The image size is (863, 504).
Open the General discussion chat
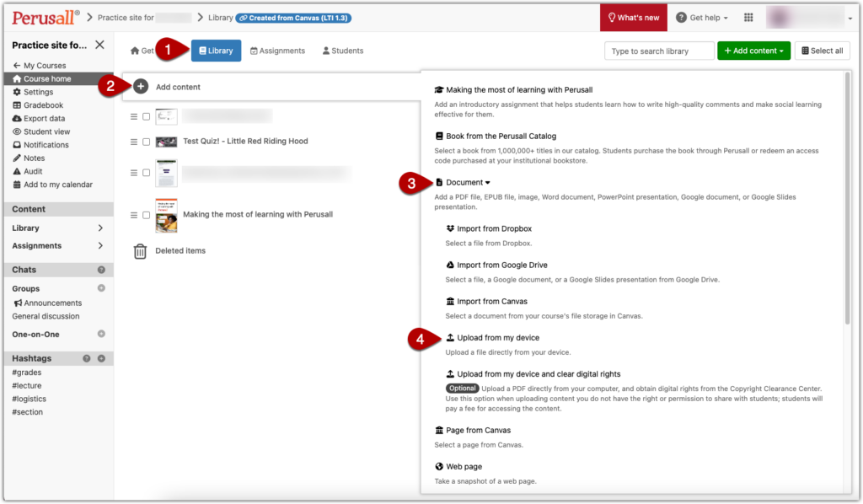point(46,316)
